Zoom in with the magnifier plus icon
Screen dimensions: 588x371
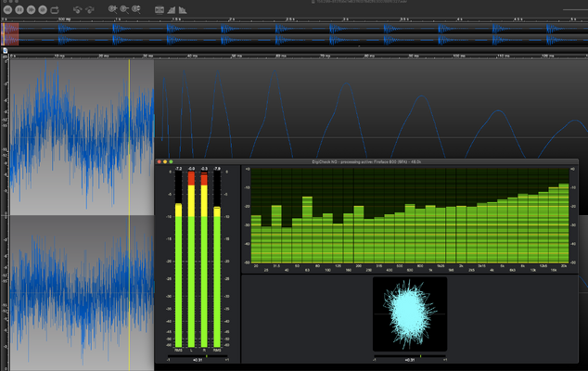pos(112,10)
